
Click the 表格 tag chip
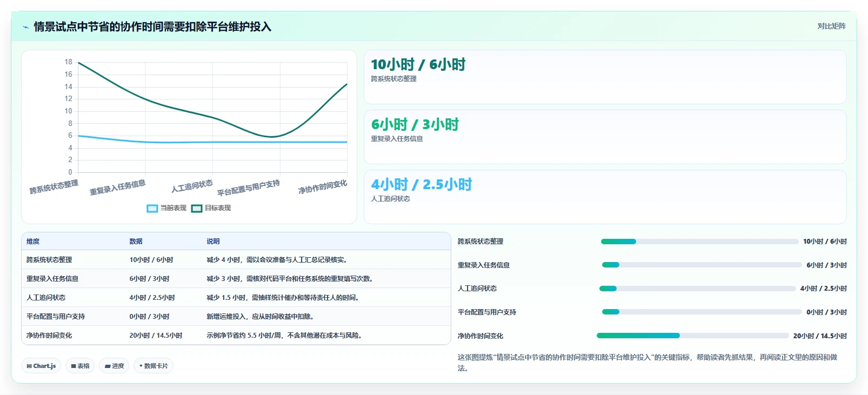[80, 366]
